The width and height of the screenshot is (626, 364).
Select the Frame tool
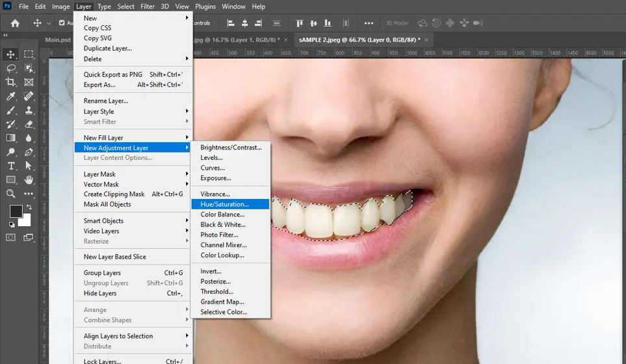(29, 82)
